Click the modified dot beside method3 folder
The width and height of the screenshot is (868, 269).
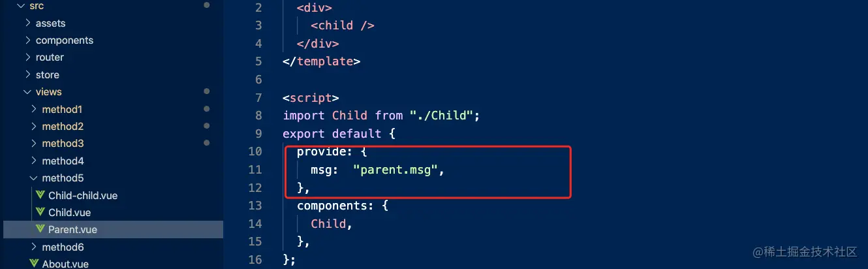207,142
